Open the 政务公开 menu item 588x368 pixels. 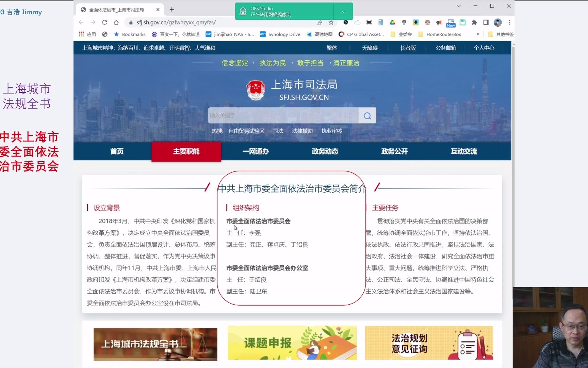tap(394, 152)
